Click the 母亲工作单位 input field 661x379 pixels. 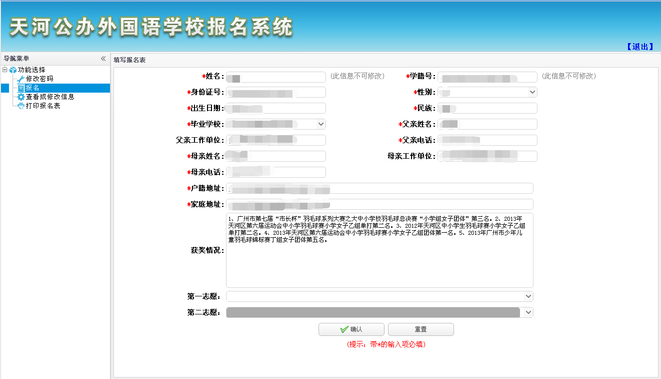click(x=487, y=156)
